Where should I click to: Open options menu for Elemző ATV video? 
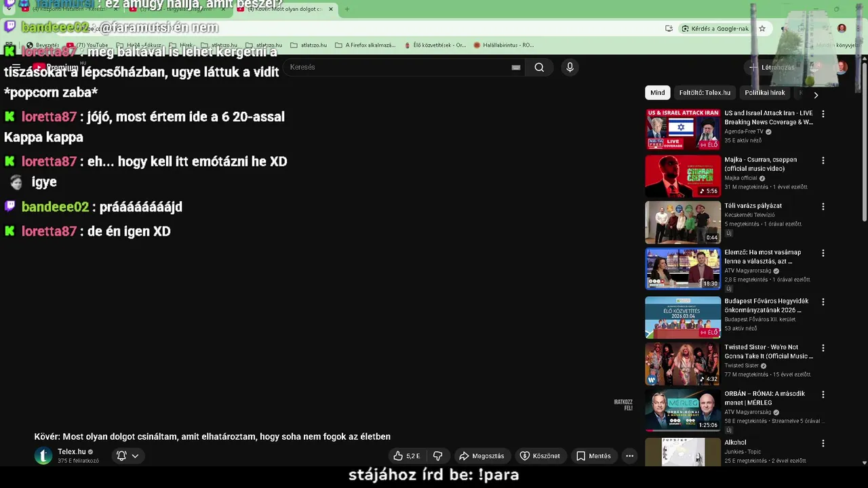[823, 253]
